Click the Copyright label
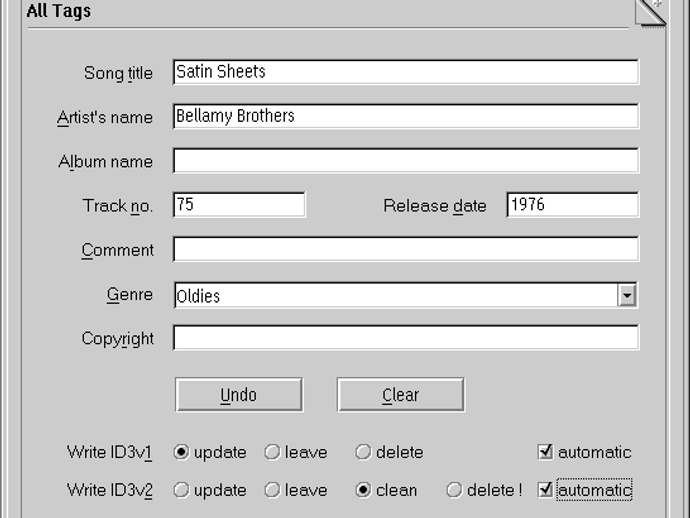The height and width of the screenshot is (518, 690). point(117,339)
